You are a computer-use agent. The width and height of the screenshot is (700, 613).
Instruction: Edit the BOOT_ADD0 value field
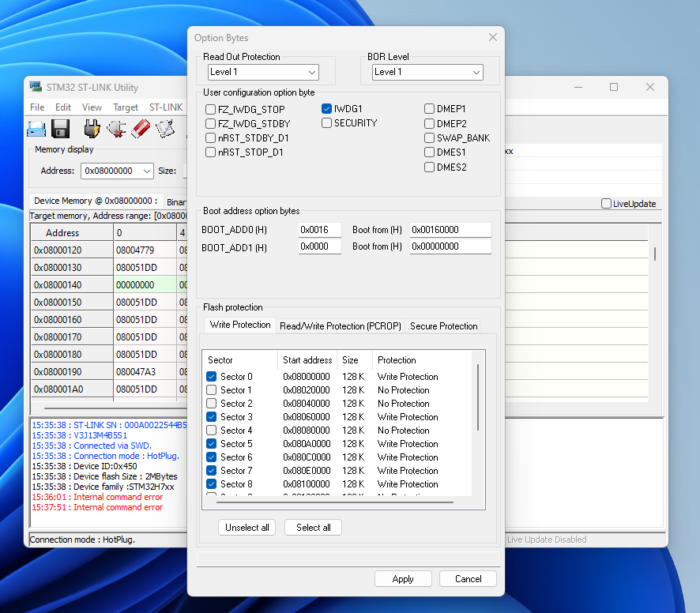[x=319, y=229]
